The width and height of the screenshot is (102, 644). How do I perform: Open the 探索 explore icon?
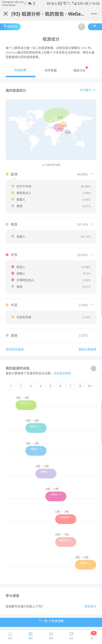point(51,636)
